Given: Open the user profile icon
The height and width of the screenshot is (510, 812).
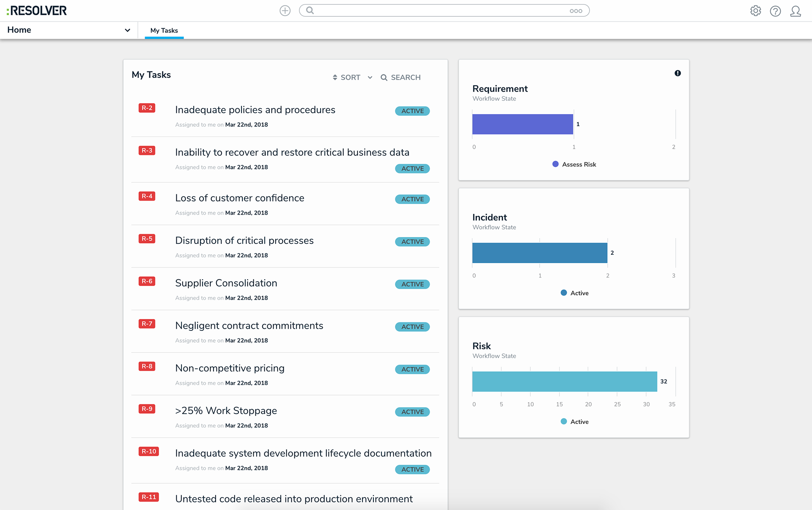Looking at the screenshot, I should click(796, 11).
